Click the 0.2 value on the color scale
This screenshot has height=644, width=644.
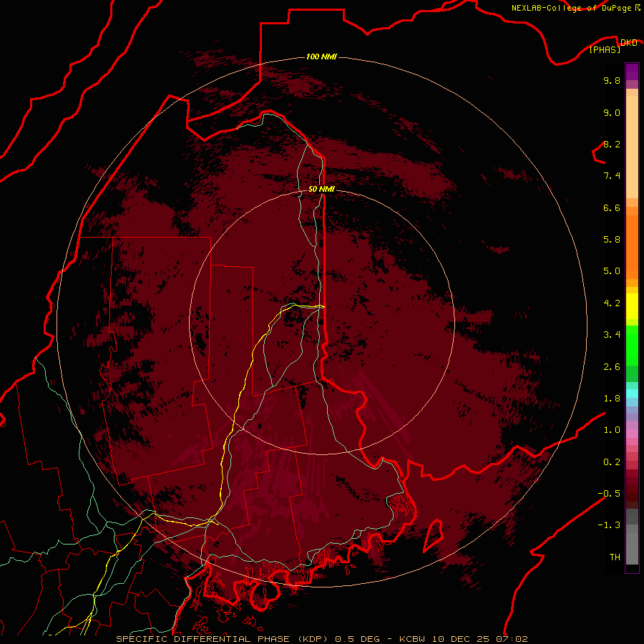tap(612, 462)
